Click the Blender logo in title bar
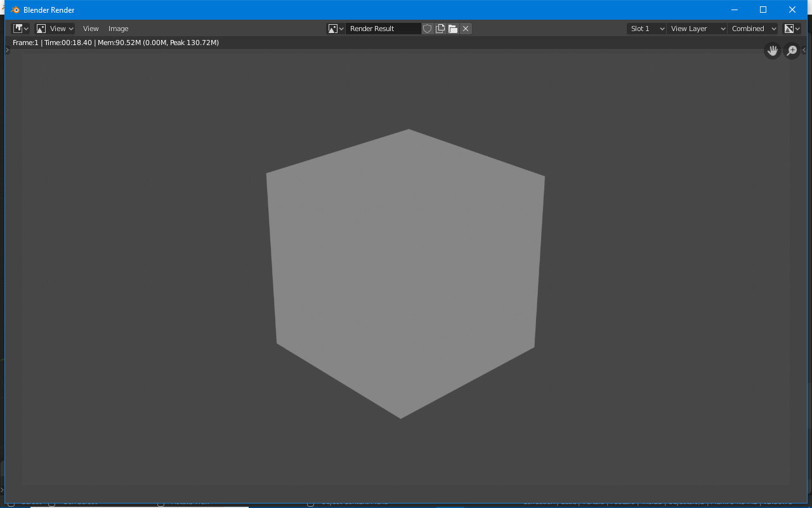Viewport: 812px width, 508px height. [x=15, y=10]
